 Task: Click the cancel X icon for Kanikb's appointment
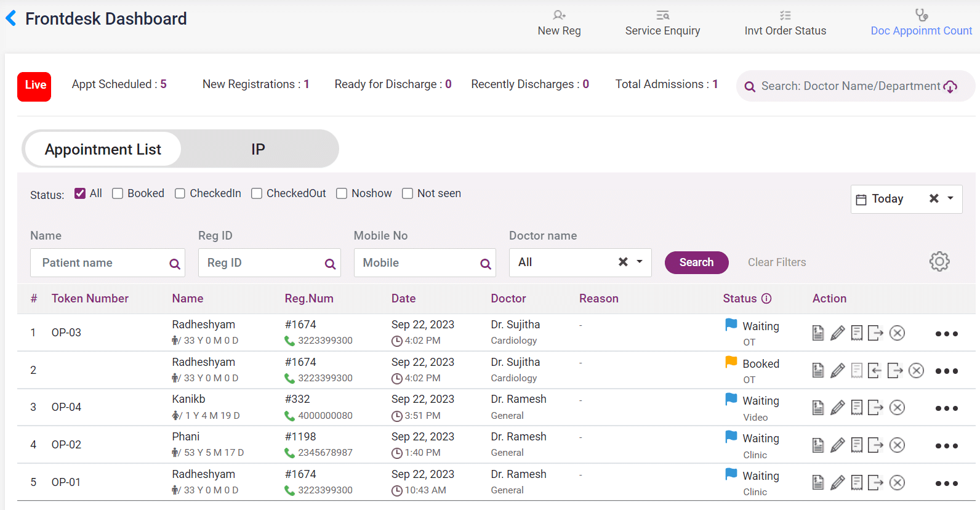897,408
